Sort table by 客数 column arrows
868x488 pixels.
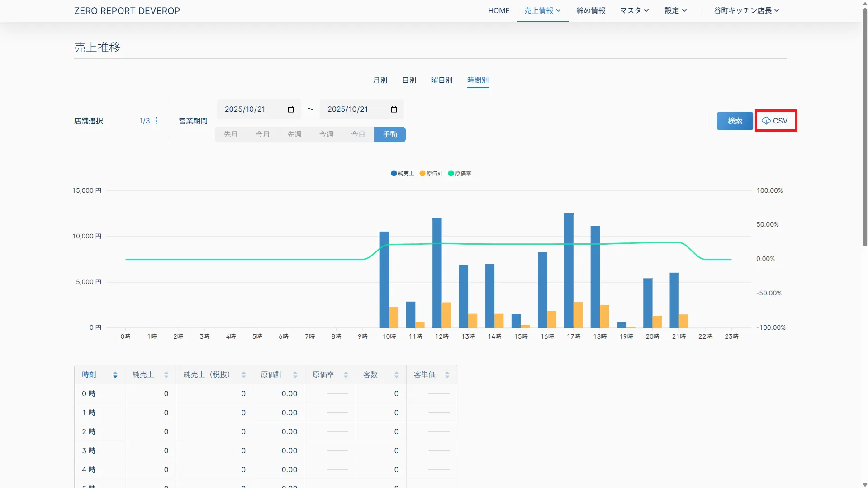(396, 375)
